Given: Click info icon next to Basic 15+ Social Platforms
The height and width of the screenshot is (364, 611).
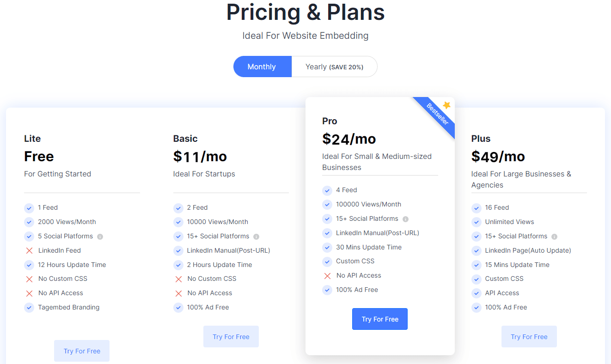Looking at the screenshot, I should click(256, 237).
